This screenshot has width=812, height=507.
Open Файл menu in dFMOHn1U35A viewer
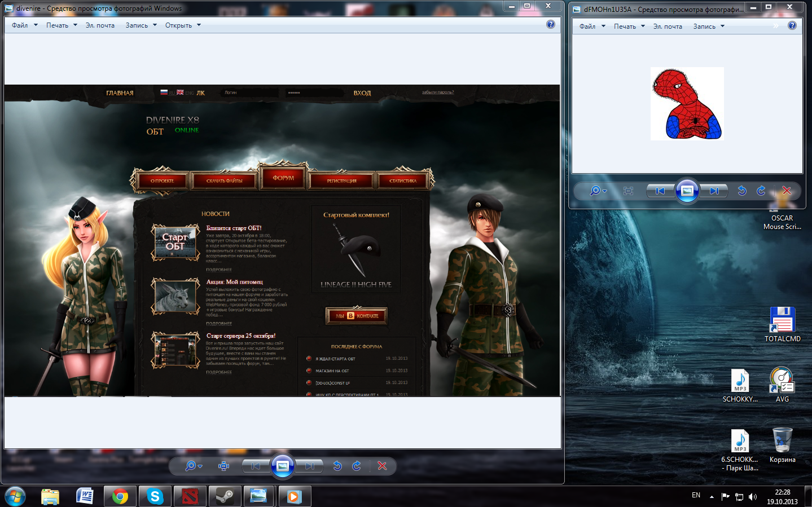[x=592, y=27]
